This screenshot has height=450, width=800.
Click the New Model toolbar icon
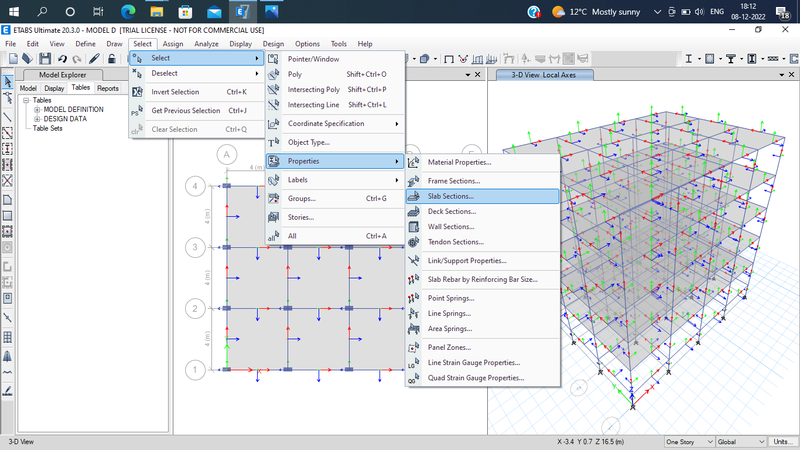[13, 59]
